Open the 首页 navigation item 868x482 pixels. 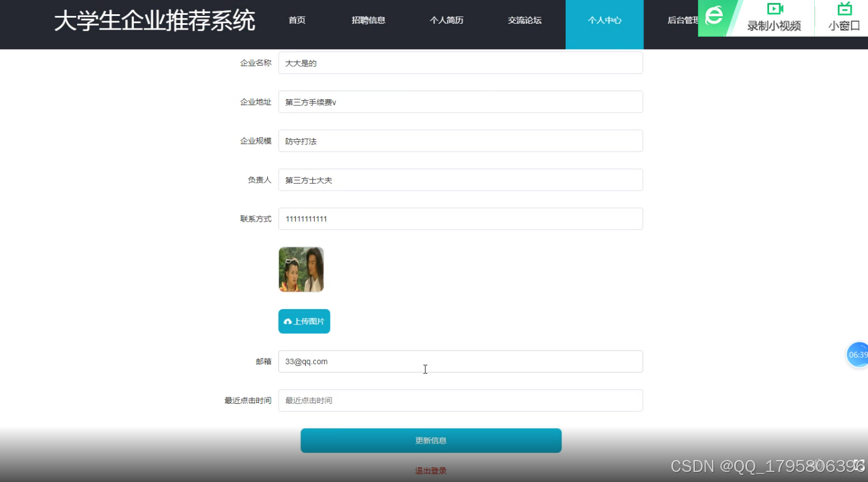coord(296,20)
